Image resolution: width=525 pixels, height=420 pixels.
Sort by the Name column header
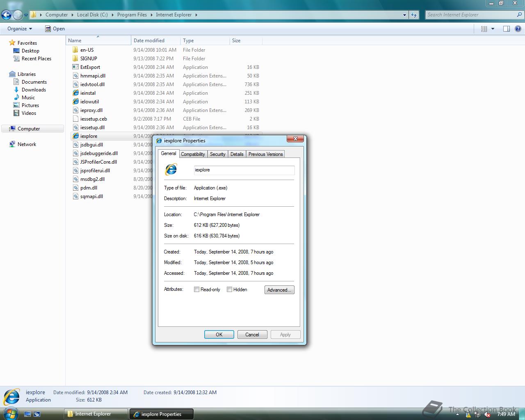coord(98,41)
